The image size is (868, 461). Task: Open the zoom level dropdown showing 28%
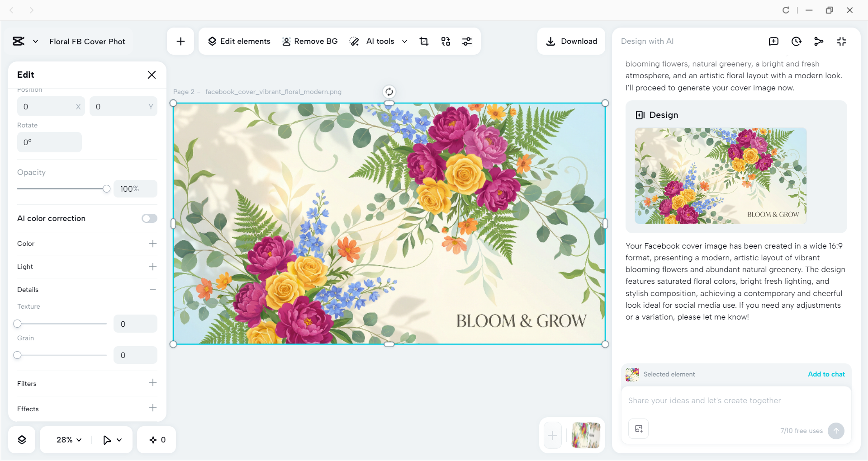(67, 439)
